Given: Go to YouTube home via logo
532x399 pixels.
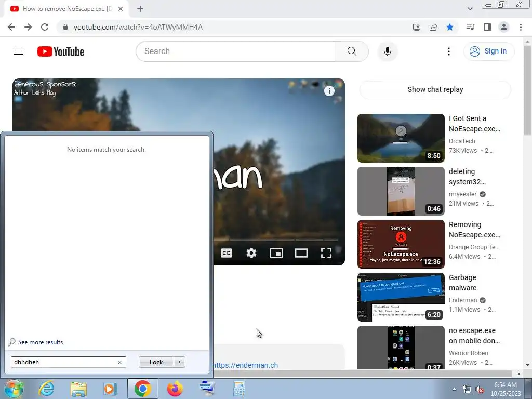Looking at the screenshot, I should [x=61, y=51].
